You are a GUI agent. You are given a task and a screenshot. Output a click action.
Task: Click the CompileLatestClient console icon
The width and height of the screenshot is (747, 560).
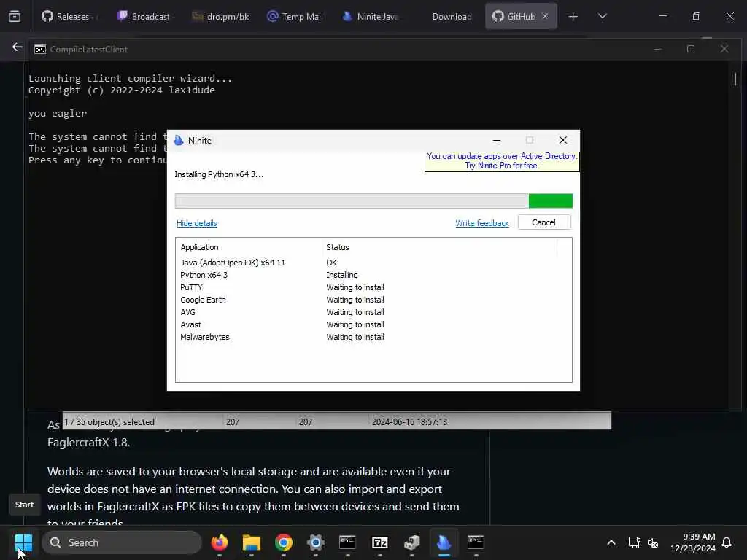point(40,50)
